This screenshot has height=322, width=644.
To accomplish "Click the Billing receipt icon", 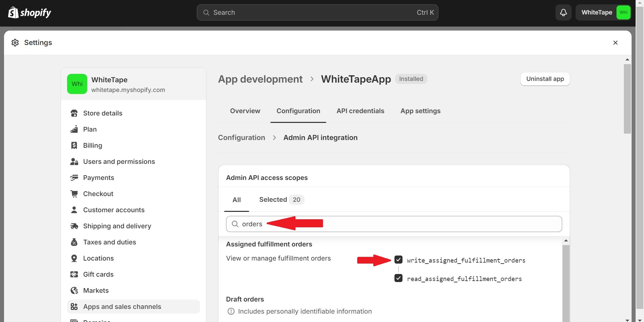I will pyautogui.click(x=74, y=145).
